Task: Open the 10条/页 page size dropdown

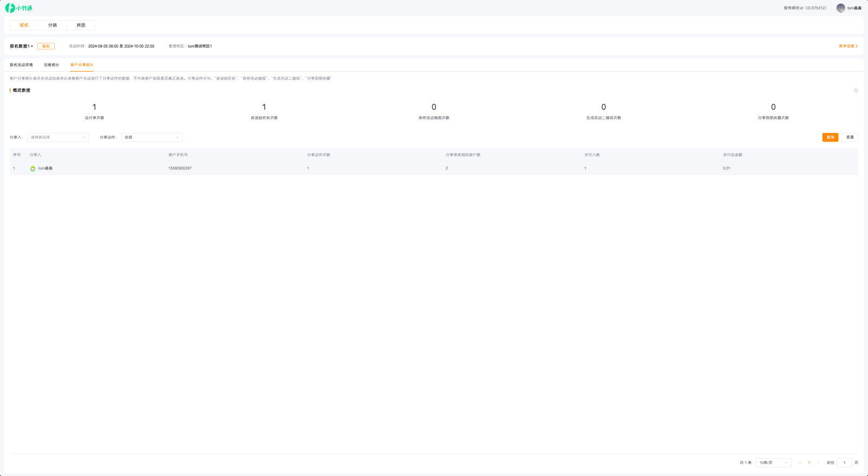Action: click(774, 463)
